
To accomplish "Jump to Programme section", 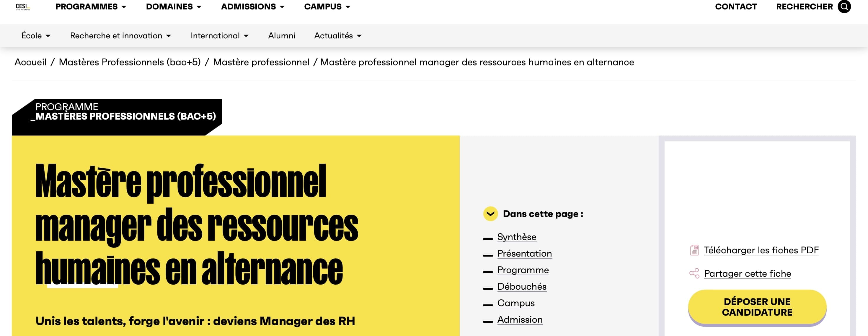I will [x=523, y=270].
